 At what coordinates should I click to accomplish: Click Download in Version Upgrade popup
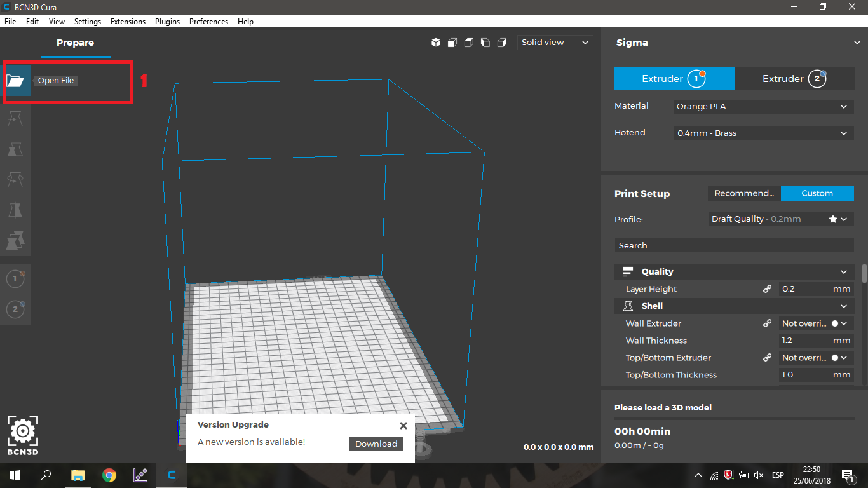click(376, 444)
